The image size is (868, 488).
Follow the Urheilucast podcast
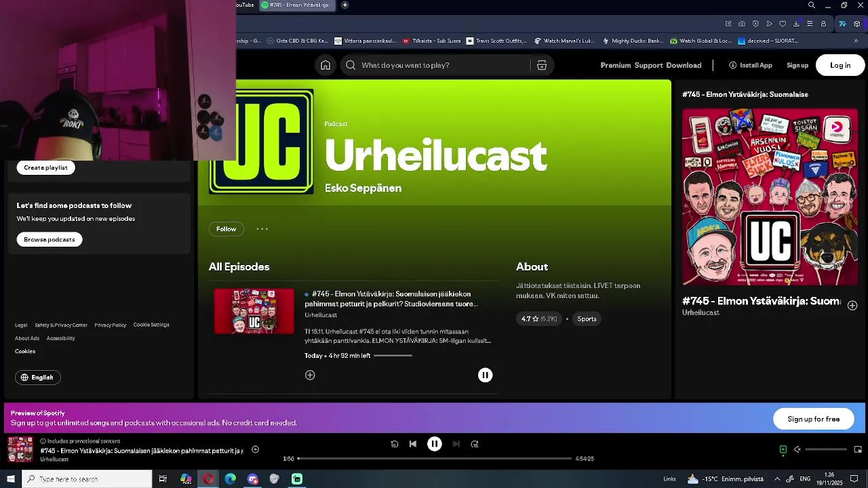226,229
